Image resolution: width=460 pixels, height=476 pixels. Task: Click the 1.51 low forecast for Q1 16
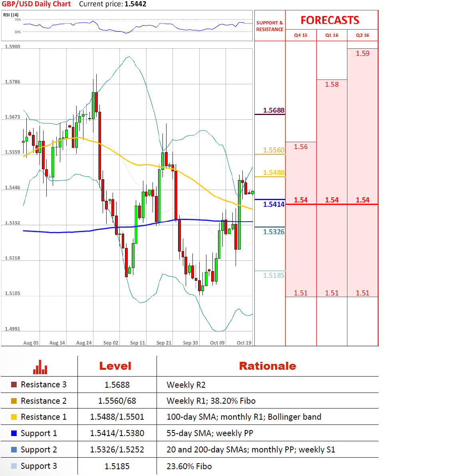331,293
